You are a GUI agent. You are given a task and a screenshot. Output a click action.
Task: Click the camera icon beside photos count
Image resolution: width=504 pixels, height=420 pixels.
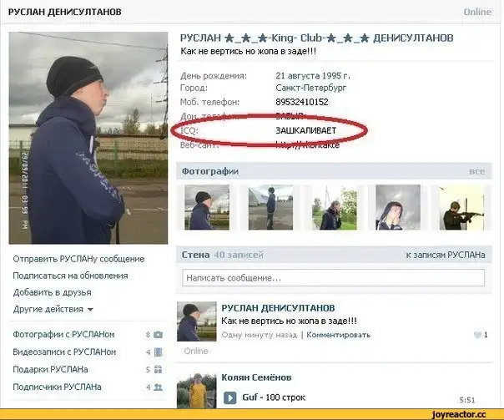pos(159,335)
